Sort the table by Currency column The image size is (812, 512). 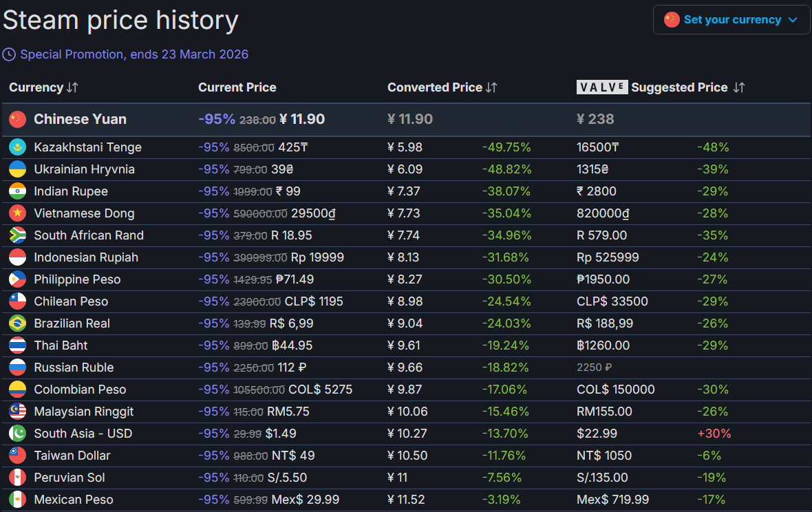point(72,87)
